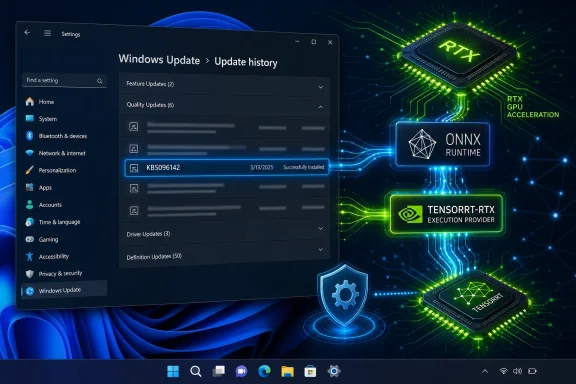
Task: Select Windows Update in the sidebar
Action: pyautogui.click(x=64, y=290)
